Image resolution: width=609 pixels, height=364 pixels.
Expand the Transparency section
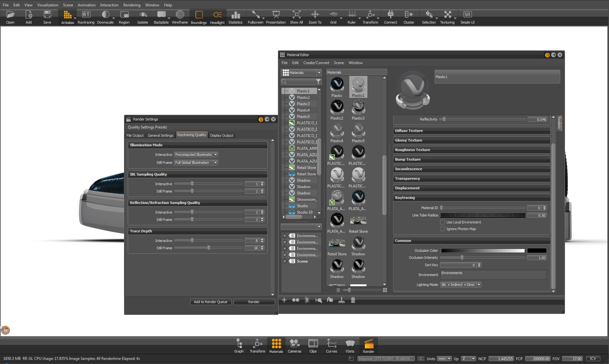(x=472, y=178)
